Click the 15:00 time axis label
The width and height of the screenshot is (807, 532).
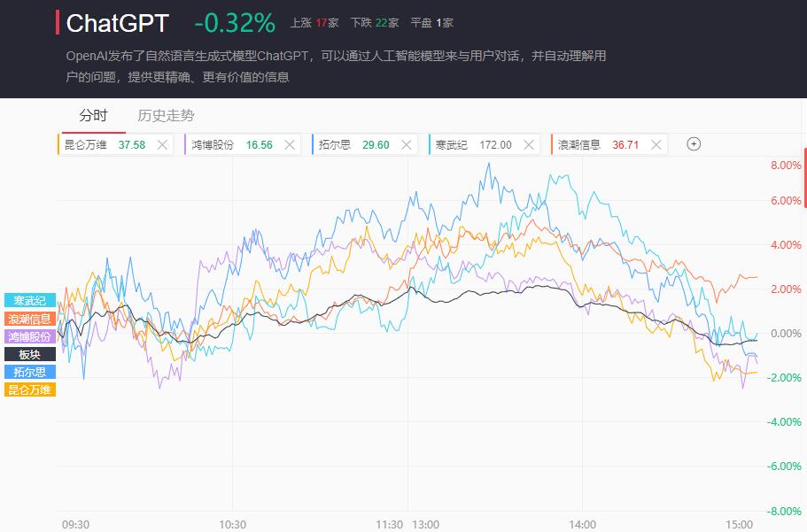740,525
